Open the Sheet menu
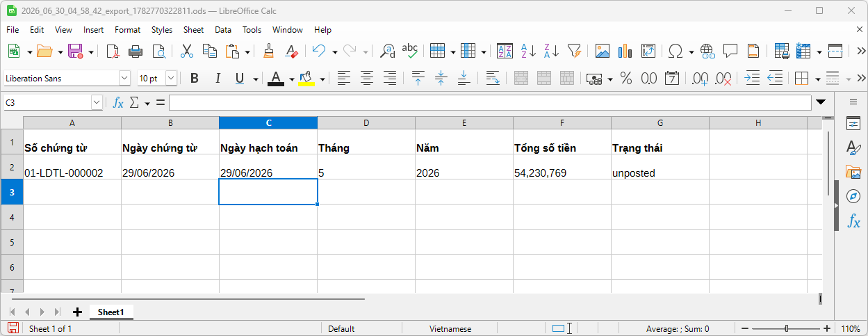This screenshot has width=868, height=336. pyautogui.click(x=193, y=30)
